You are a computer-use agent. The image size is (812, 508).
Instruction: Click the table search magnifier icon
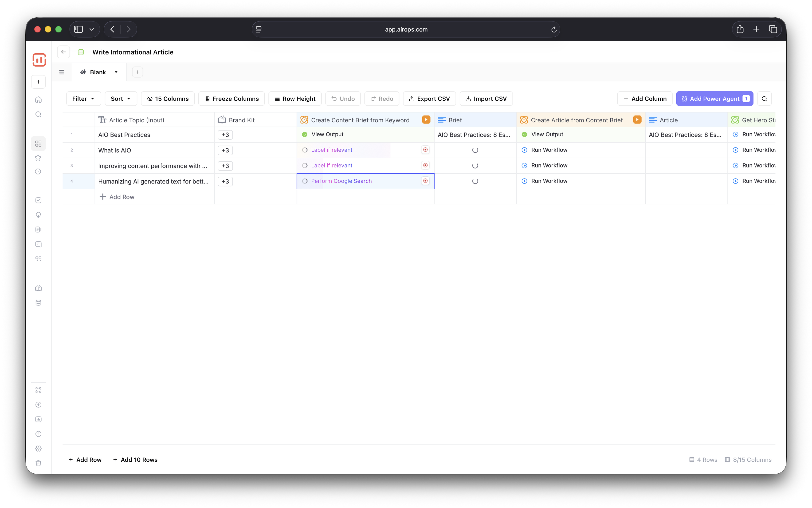pos(764,99)
